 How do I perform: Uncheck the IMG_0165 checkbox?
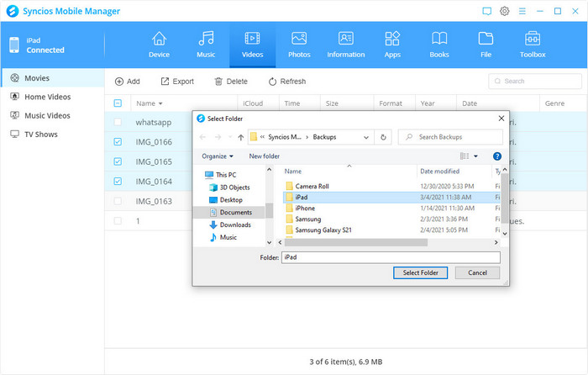(118, 161)
